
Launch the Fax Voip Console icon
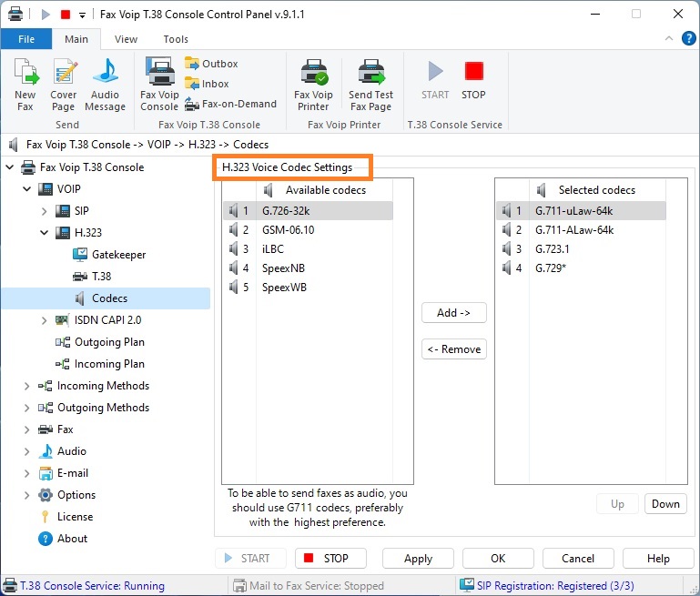tap(159, 85)
